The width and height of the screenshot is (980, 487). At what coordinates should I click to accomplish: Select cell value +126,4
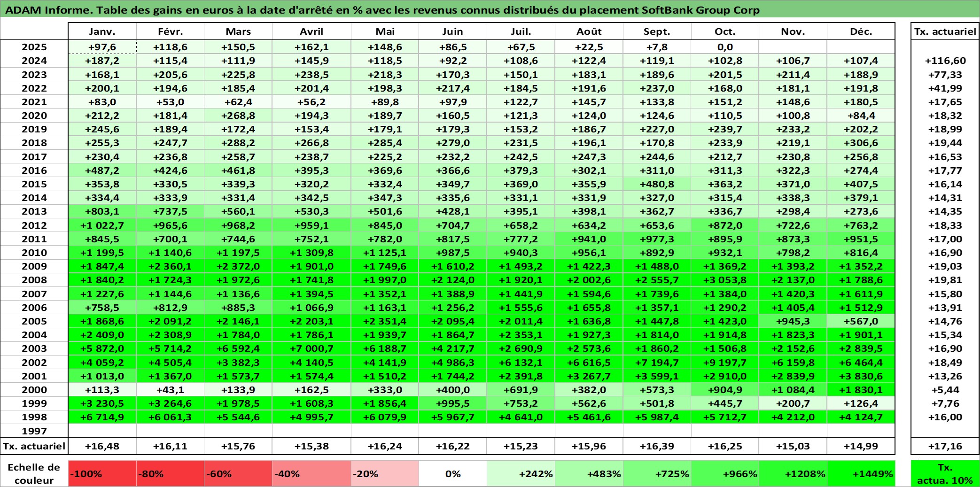click(861, 403)
